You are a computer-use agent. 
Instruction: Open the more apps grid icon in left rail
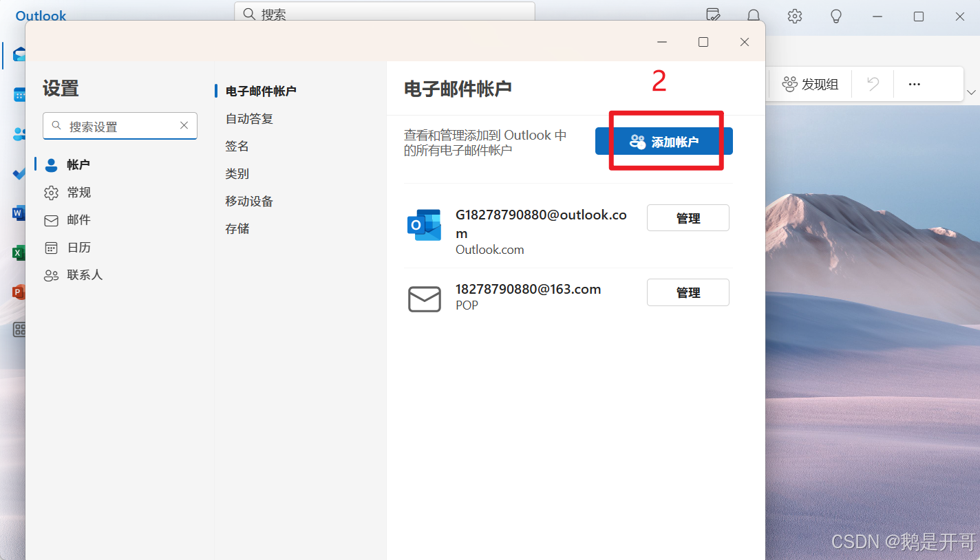[x=19, y=330]
